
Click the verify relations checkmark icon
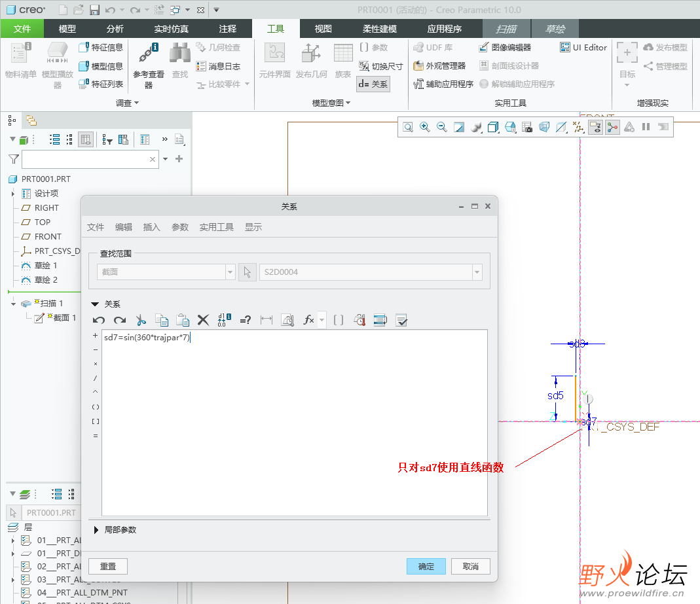pyautogui.click(x=401, y=320)
